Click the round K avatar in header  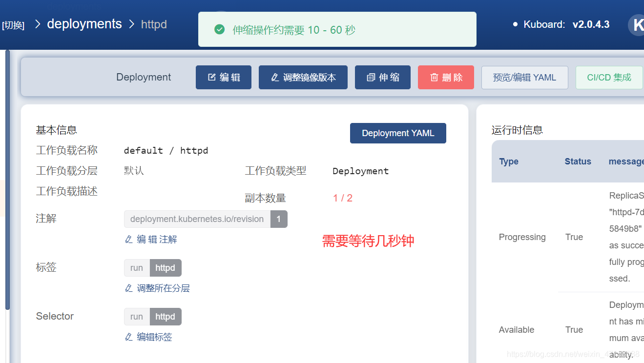click(x=636, y=25)
